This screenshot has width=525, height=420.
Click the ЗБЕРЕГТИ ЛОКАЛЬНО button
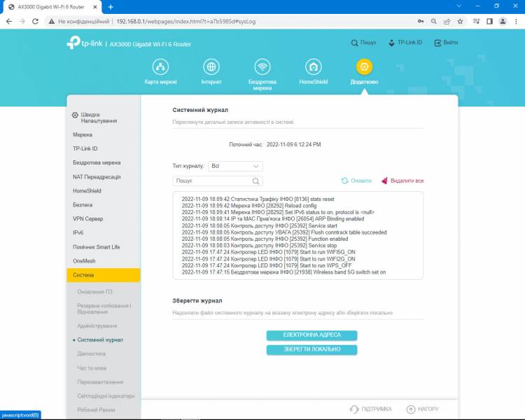311,349
